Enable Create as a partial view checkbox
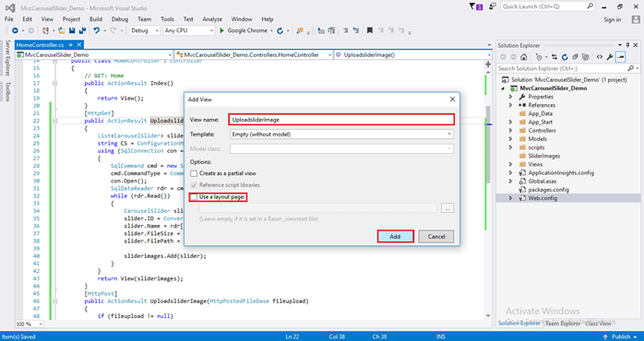644x341 pixels. coord(194,173)
